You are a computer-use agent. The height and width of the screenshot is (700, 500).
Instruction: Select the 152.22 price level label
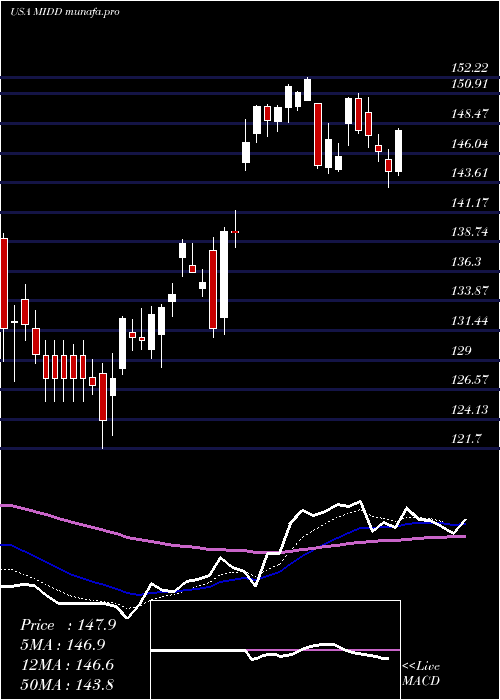(469, 68)
